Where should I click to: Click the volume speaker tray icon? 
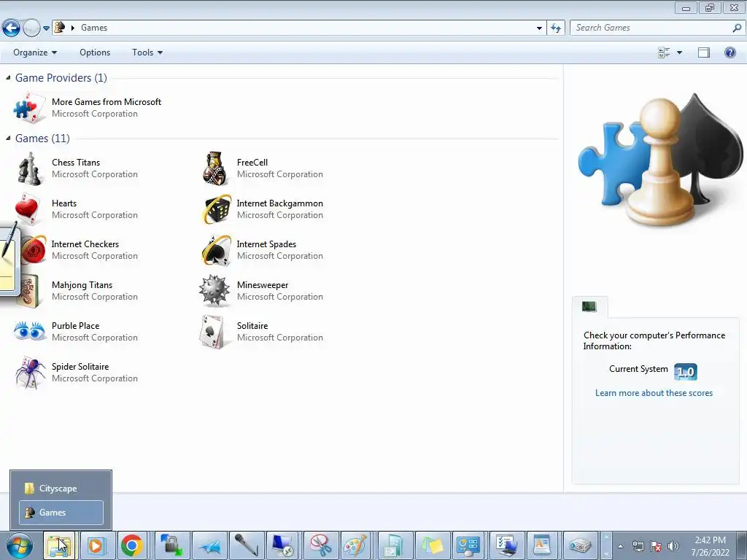(x=673, y=546)
